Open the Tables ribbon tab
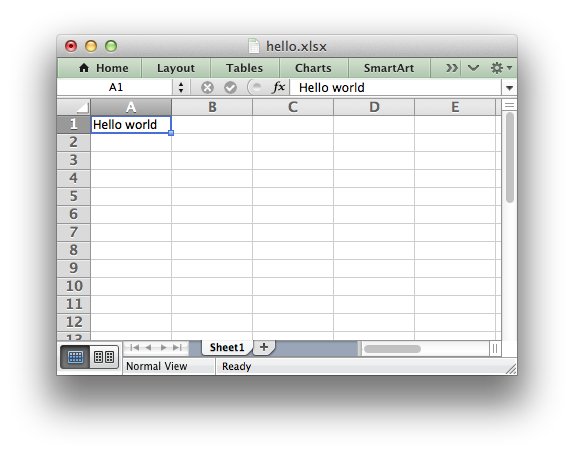The width and height of the screenshot is (574, 454). point(244,68)
